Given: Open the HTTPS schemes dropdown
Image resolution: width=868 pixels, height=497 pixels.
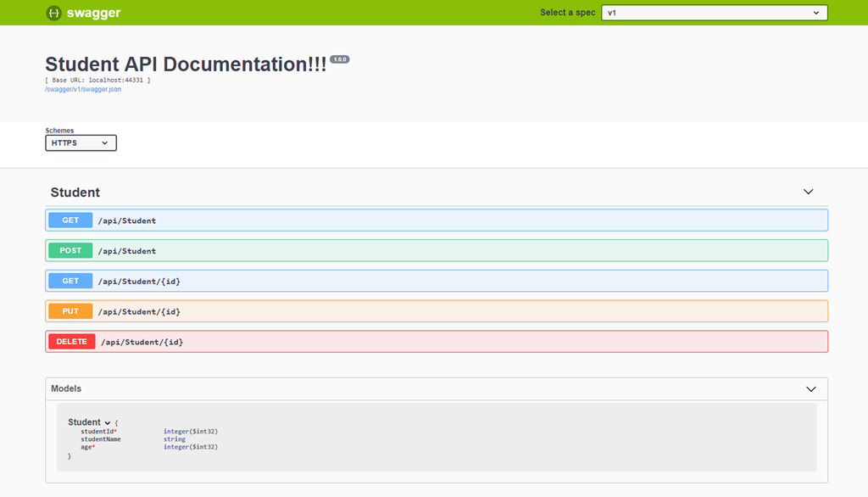Looking at the screenshot, I should [x=81, y=143].
